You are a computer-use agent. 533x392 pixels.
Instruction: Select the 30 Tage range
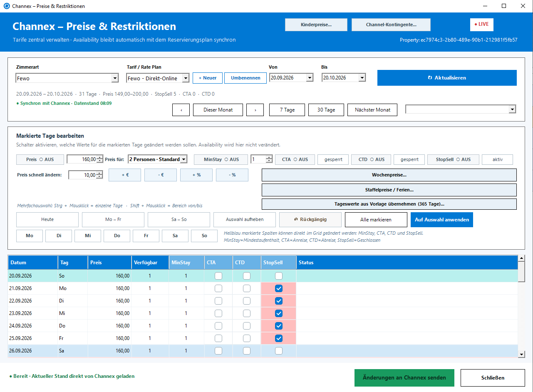pos(326,110)
